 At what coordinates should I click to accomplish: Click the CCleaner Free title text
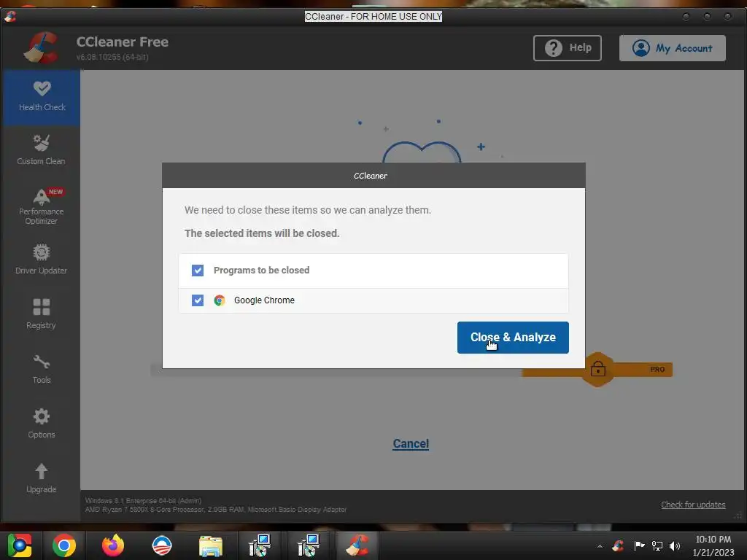[x=123, y=42]
